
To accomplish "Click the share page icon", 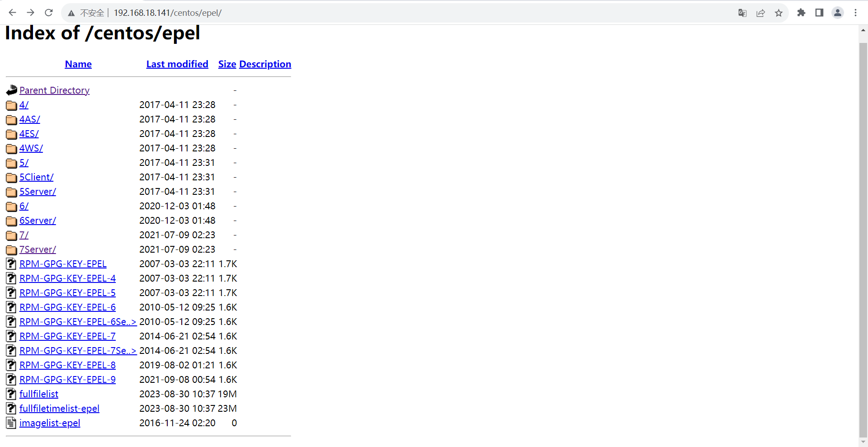I will (x=760, y=13).
